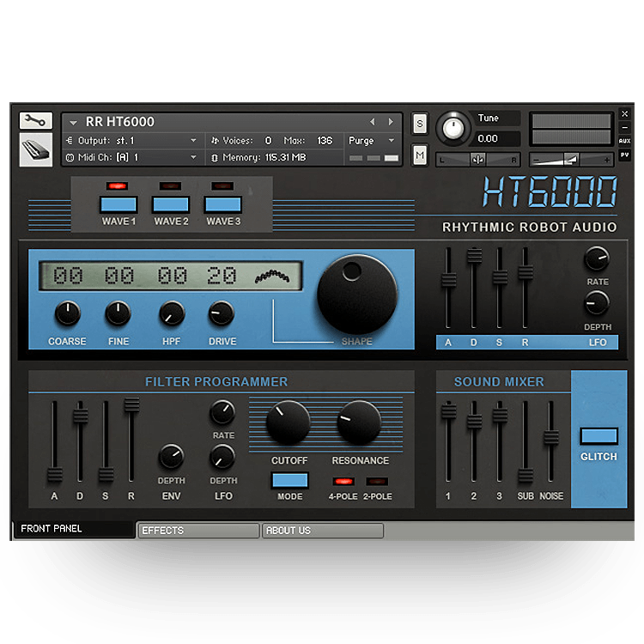Toggle the AUX sends button
Screen dimensions: 644x644
click(x=624, y=141)
